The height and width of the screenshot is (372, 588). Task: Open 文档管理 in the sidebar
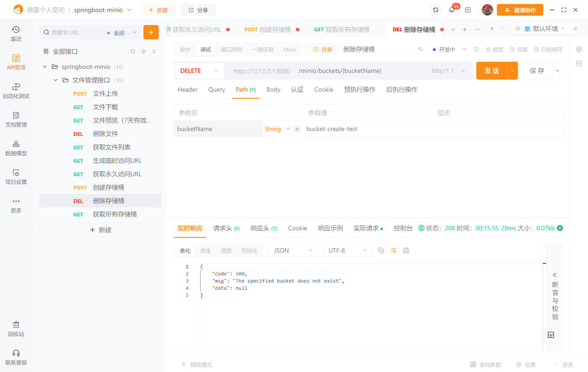coord(16,119)
